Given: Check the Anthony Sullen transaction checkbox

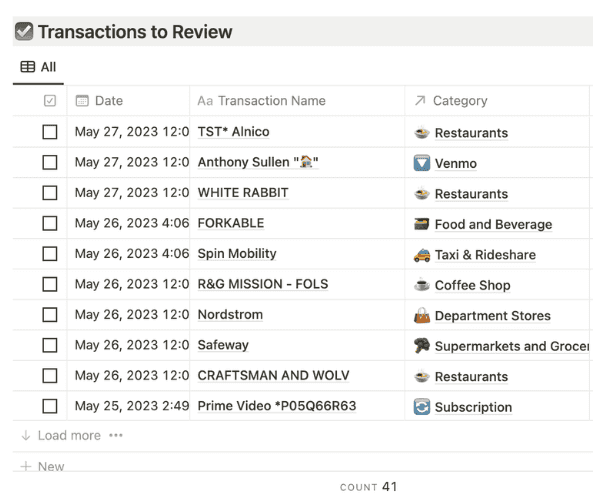Looking at the screenshot, I should (50, 162).
